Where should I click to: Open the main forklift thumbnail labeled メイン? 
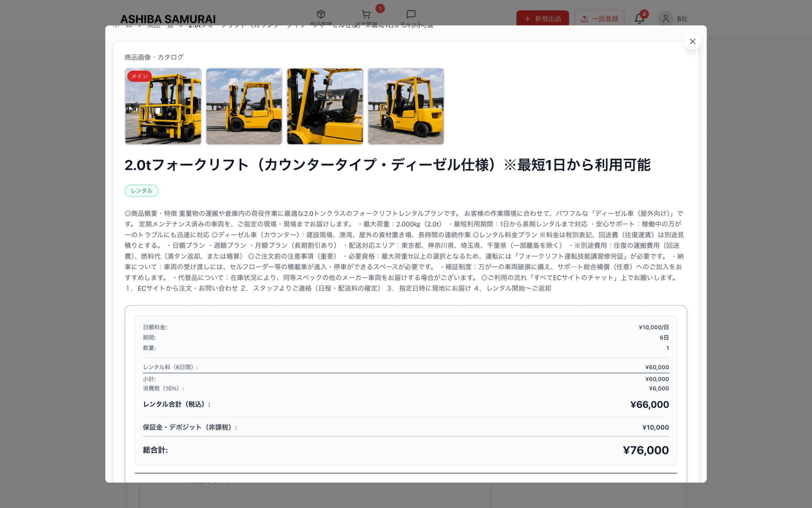pos(163,106)
